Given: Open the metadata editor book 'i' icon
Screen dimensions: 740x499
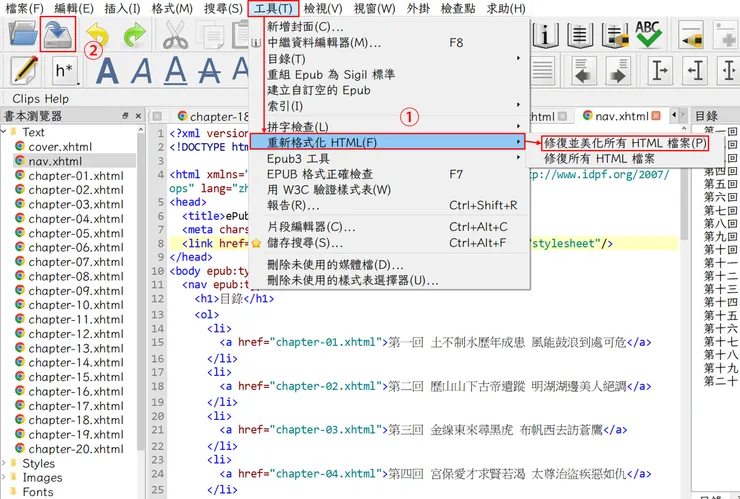Looking at the screenshot, I should pos(545,35).
